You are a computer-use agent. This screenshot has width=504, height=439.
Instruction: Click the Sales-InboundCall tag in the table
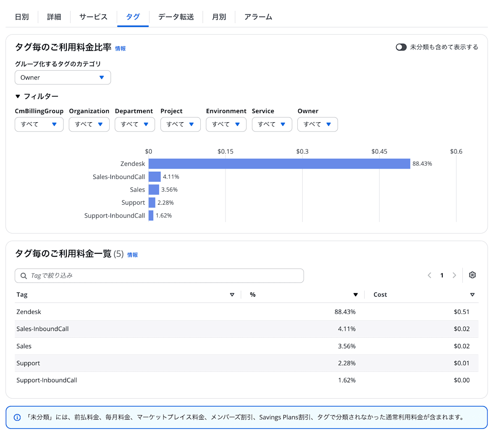tap(42, 329)
